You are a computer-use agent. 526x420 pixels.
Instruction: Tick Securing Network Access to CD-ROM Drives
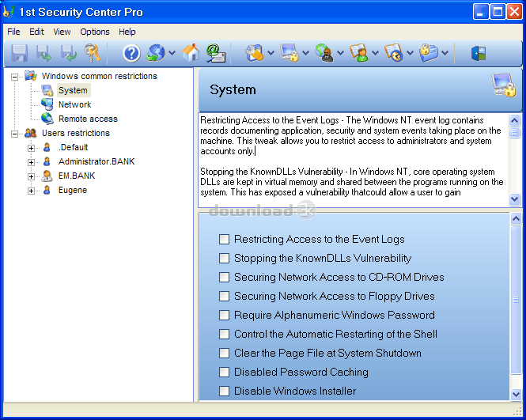(x=224, y=277)
